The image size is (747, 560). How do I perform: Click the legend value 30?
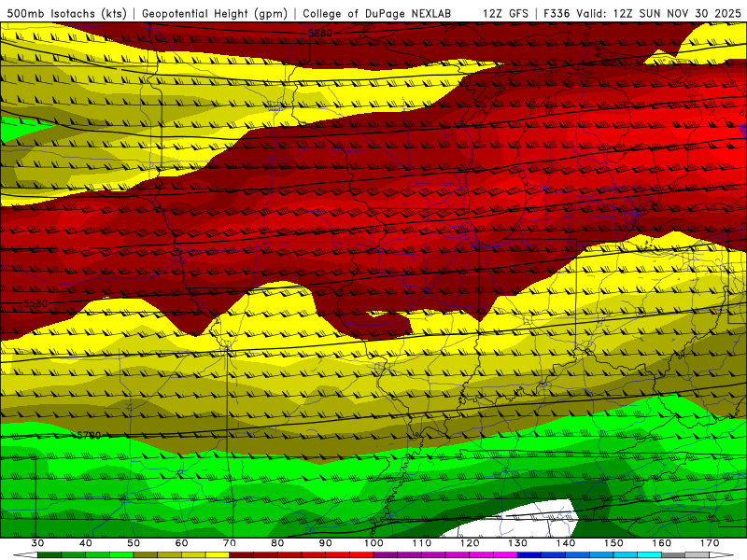click(x=37, y=543)
